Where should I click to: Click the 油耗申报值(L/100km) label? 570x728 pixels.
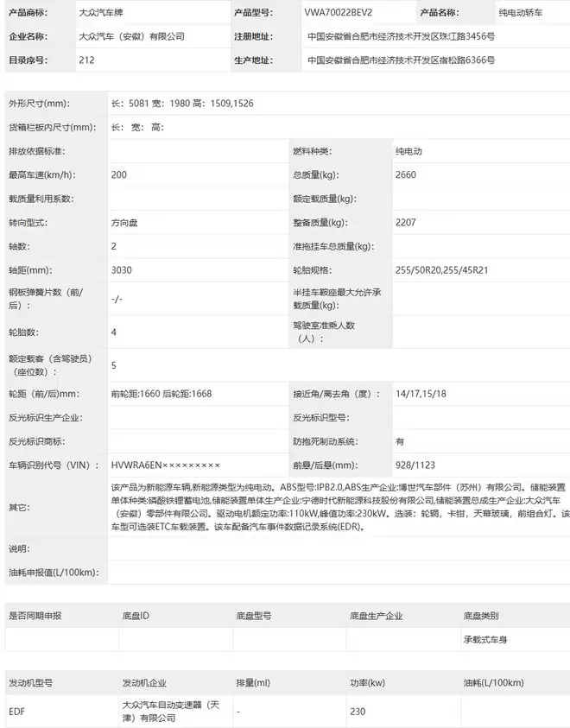[54, 572]
